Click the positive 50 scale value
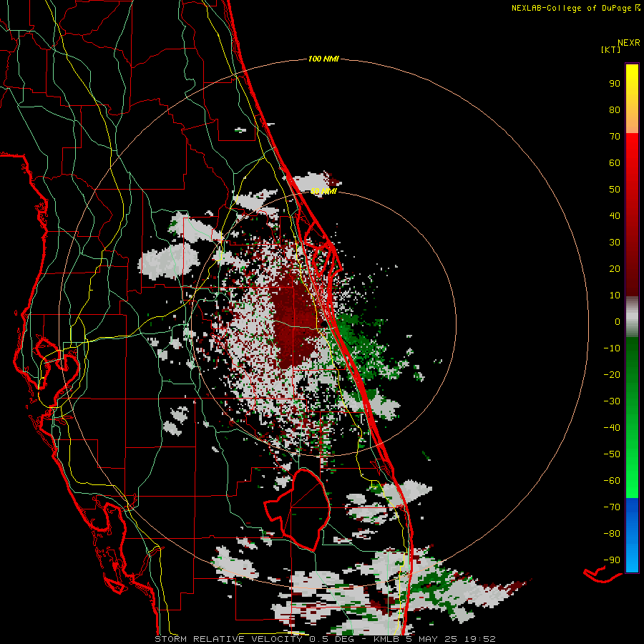644x644 pixels. [x=615, y=190]
